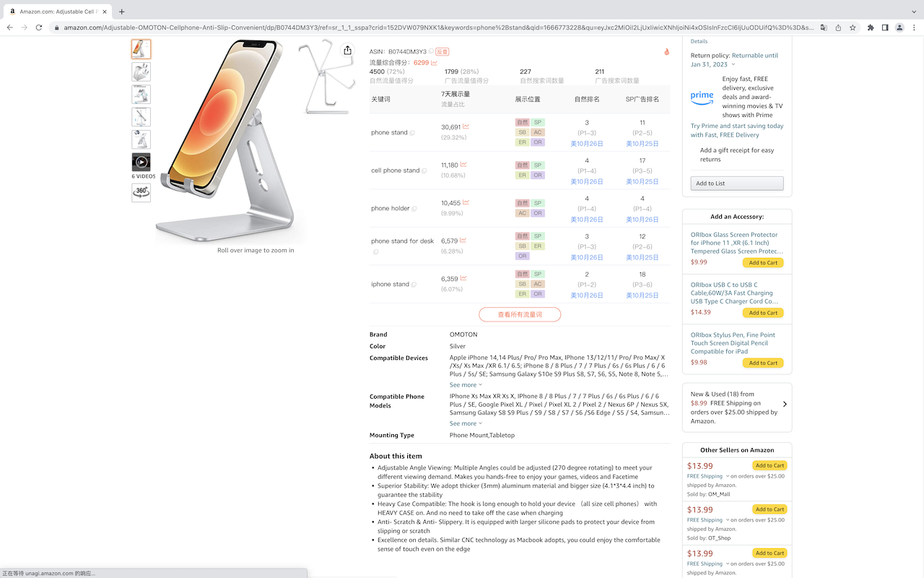Screen dimensions: 924x578
Task: Go back to previous page
Action: coord(9,27)
